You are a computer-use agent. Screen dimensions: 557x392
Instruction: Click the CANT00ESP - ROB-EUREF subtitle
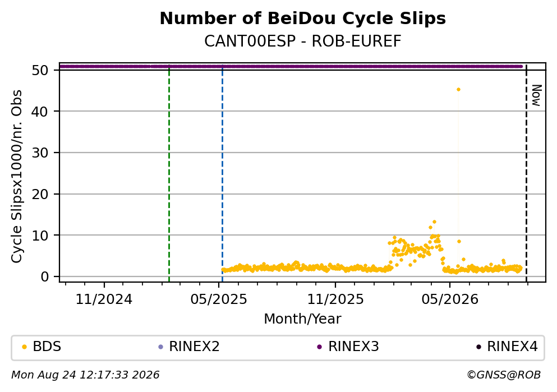coord(303,41)
